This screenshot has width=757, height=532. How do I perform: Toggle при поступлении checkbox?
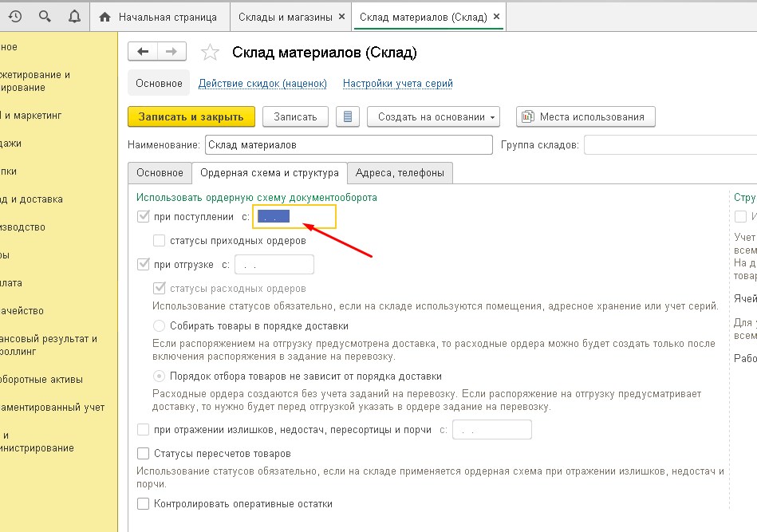click(144, 216)
